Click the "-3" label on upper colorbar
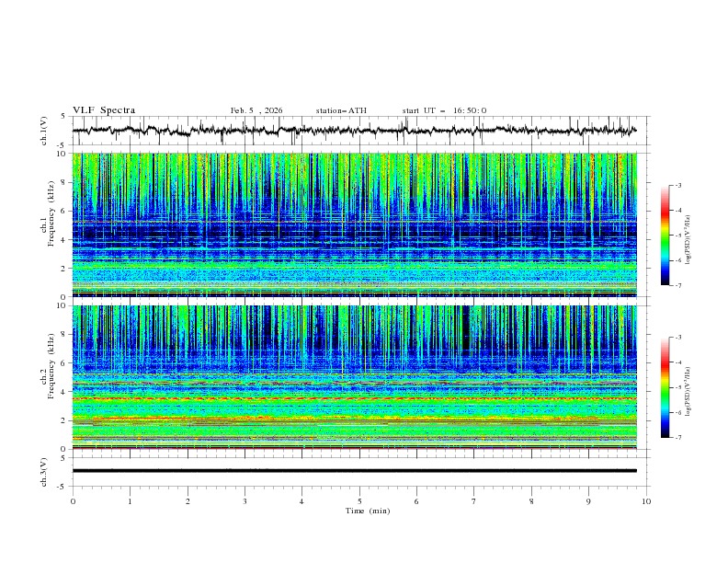The width and height of the screenshot is (728, 563). click(x=677, y=185)
